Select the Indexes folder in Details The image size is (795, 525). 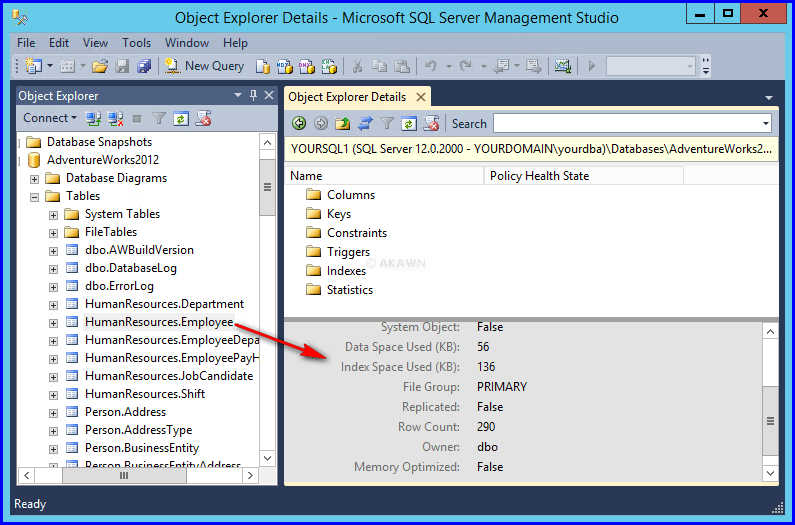click(346, 271)
